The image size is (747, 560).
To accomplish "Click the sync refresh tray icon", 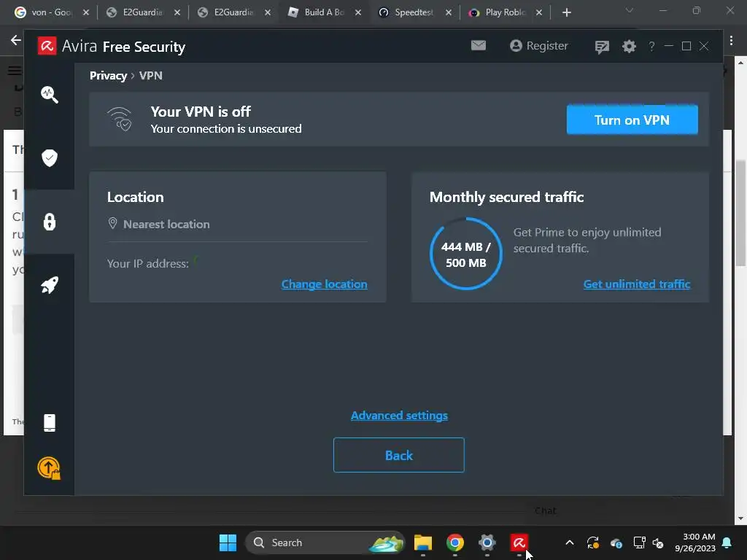I will point(592,542).
